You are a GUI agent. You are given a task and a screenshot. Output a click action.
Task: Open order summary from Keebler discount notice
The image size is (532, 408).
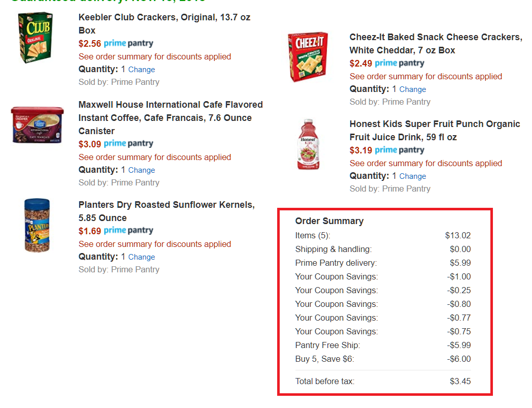click(x=154, y=56)
